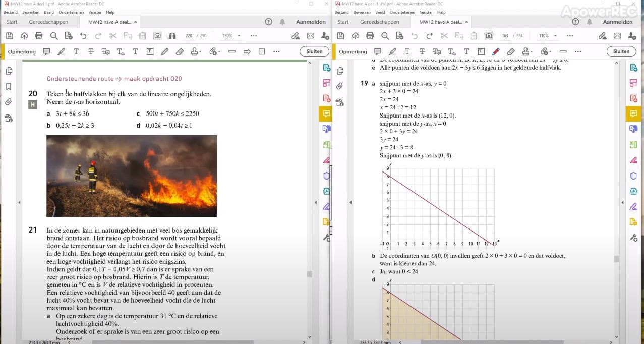Toggle snapshot camera tool in right window
Image resolution: width=644 pixels, height=344 pixels.
tap(488, 36)
